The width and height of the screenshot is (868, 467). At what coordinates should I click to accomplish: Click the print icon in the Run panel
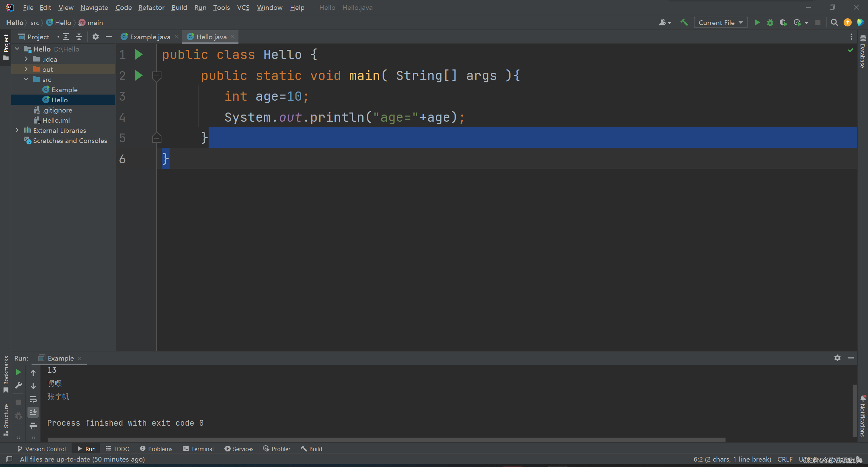33,426
